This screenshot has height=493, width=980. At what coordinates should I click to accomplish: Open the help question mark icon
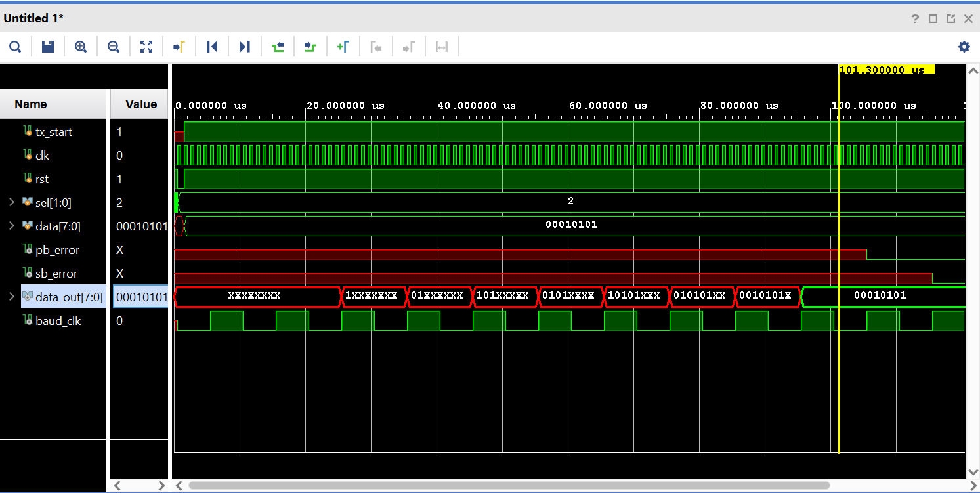pos(916,19)
